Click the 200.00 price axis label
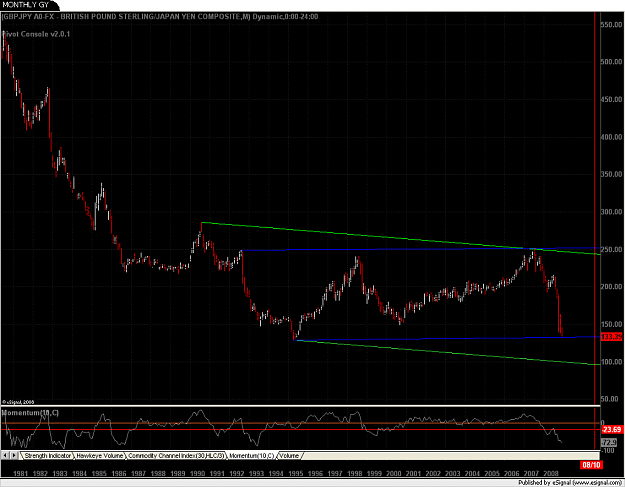This screenshot has width=625, height=487. pos(611,287)
